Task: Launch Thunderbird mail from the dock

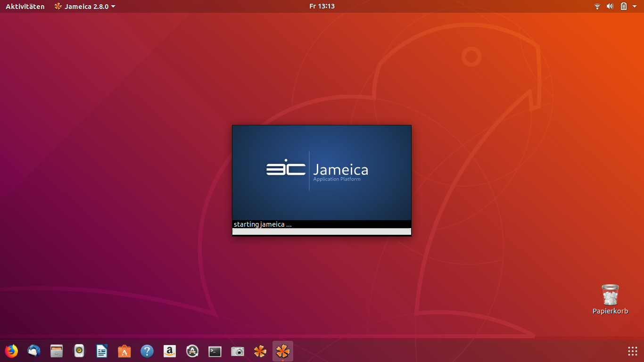Action: (34, 351)
